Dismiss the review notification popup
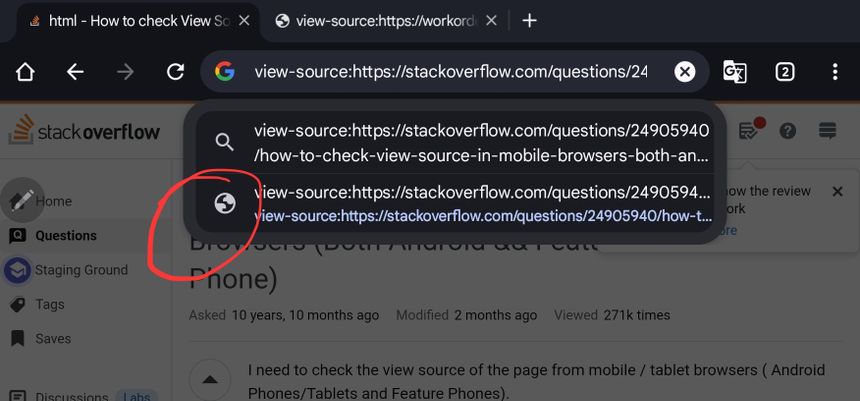This screenshot has height=401, width=860. (838, 191)
